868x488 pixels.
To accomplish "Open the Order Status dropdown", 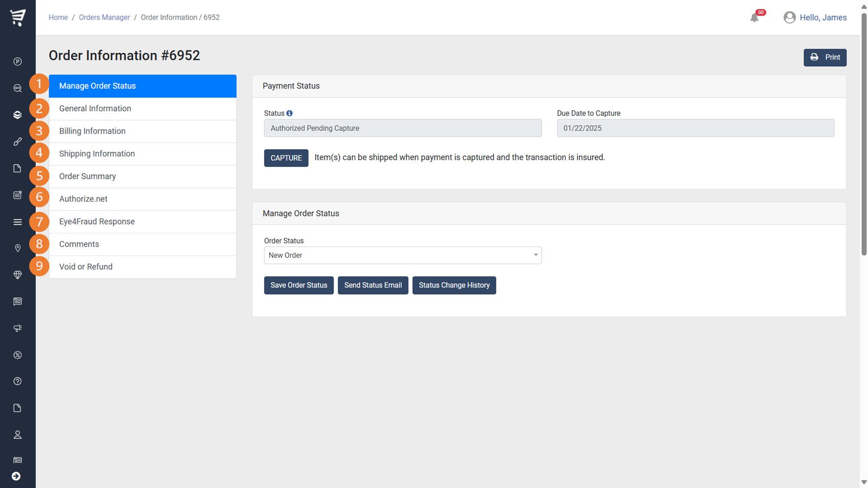I will tap(402, 255).
